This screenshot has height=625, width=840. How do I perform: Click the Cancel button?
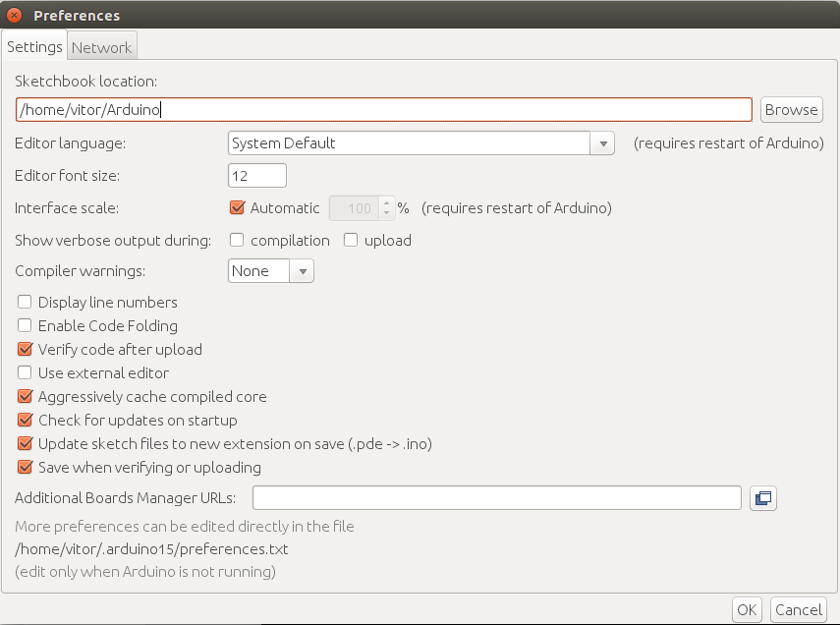(798, 610)
